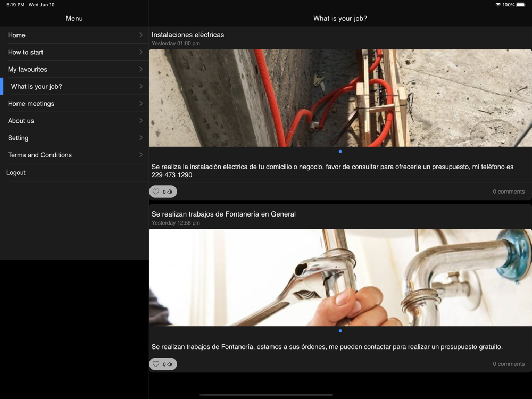
Task: Favourite the Instalaciones eléctricas post with heart icon
Action: point(156,192)
